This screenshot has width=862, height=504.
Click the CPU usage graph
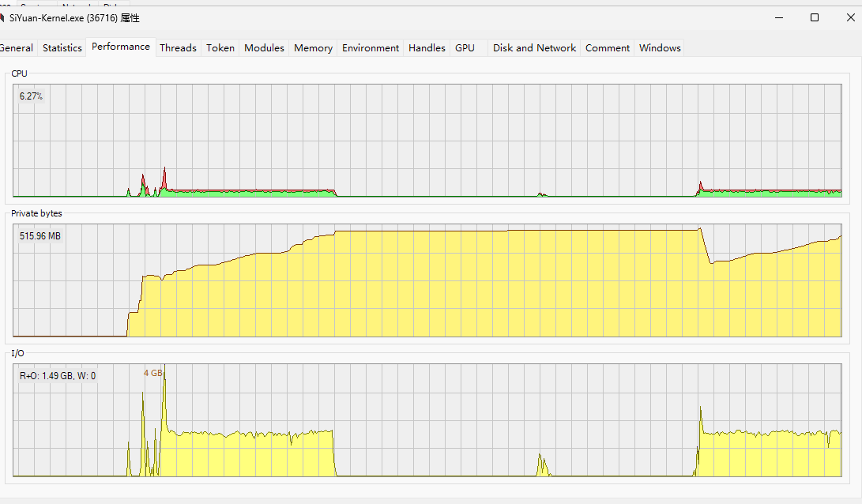[x=427, y=141]
